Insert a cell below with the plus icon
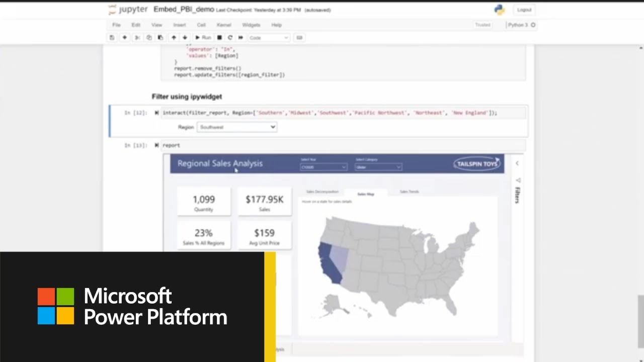Image resolution: width=644 pixels, height=362 pixels. pos(124,38)
